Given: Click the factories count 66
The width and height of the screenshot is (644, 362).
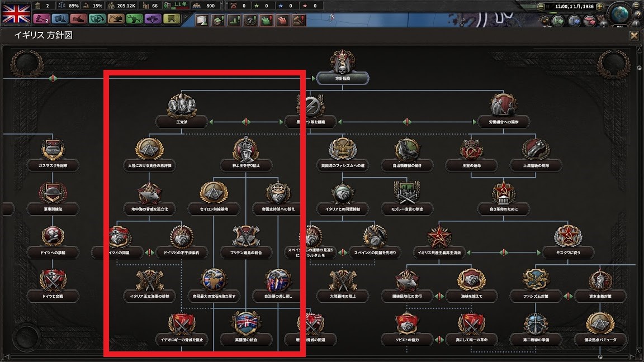Looking at the screenshot, I should [x=150, y=6].
